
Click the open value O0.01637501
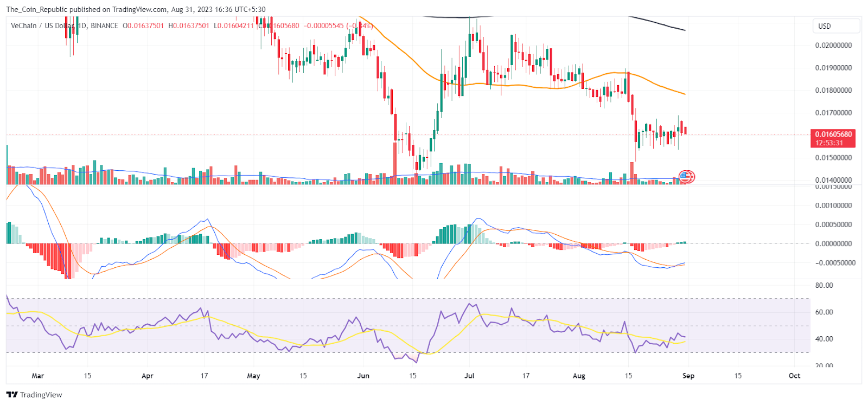(143, 25)
